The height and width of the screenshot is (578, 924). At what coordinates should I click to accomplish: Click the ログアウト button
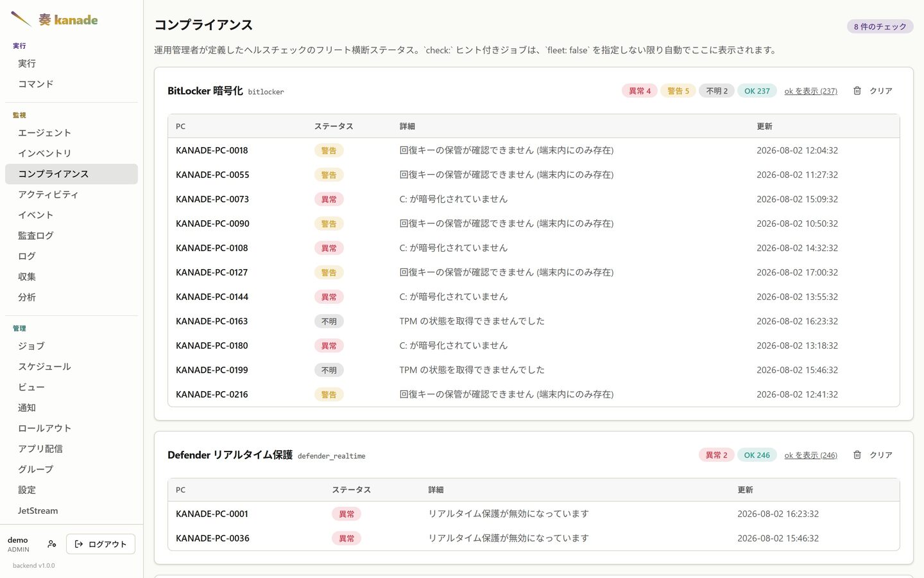click(x=101, y=544)
